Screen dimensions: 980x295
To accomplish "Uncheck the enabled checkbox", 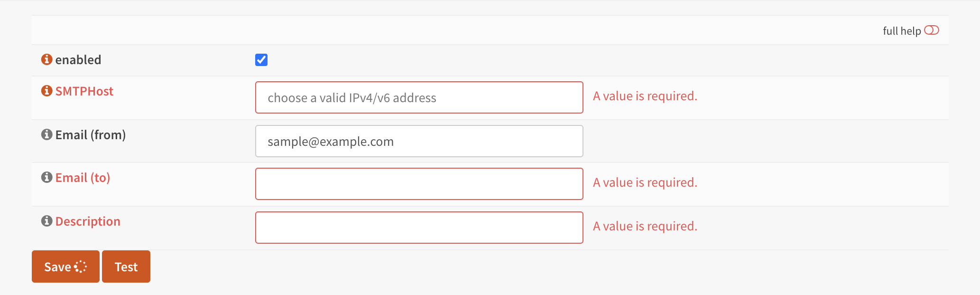I will (x=261, y=60).
